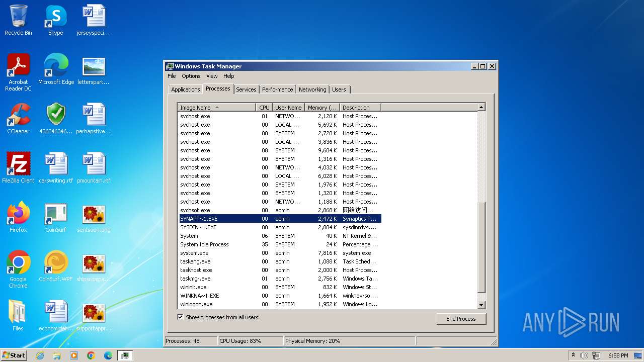Viewport: 644px width, 362px height.
Task: Switch to the Applications tab
Action: [x=185, y=89]
